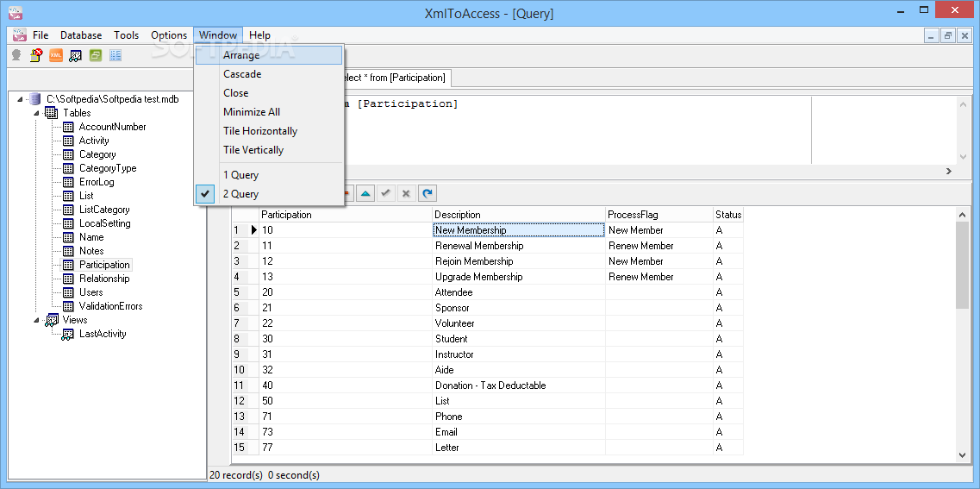
Task: Minimize the inner Query child window
Action: tap(932, 35)
